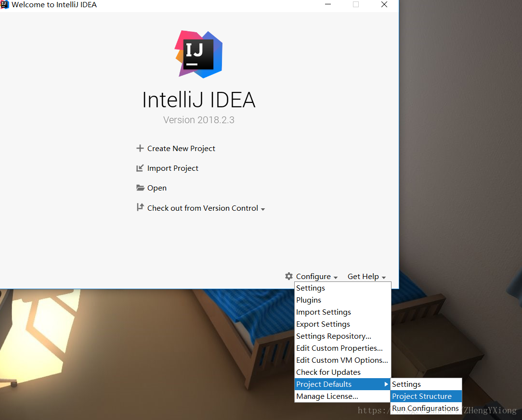Choose Project Structure in submenu
Image resolution: width=522 pixels, height=420 pixels.
tap(426, 396)
